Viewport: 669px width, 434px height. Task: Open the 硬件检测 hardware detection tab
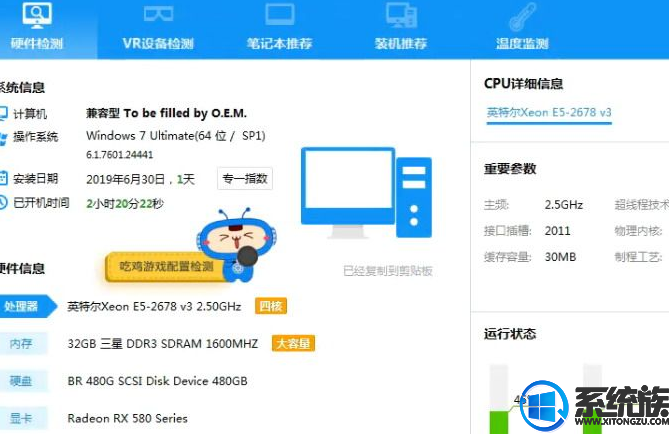(x=37, y=28)
